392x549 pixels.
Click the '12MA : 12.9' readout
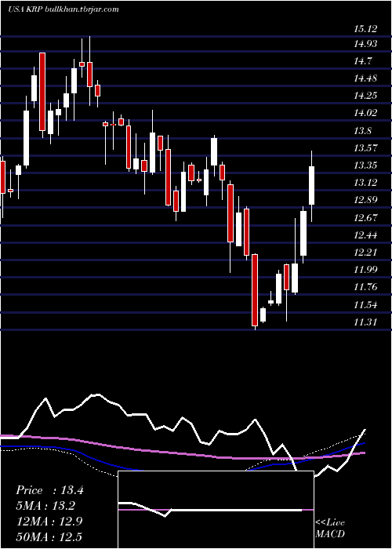(49, 522)
